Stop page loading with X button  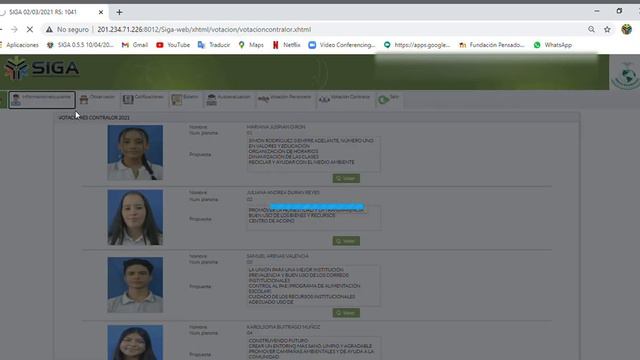pos(30,29)
